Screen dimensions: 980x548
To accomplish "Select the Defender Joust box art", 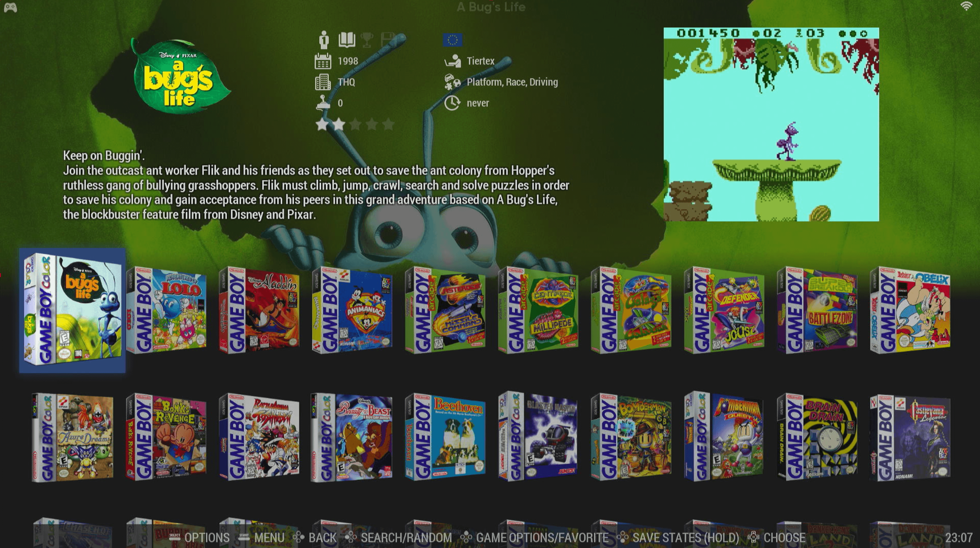I will point(724,310).
